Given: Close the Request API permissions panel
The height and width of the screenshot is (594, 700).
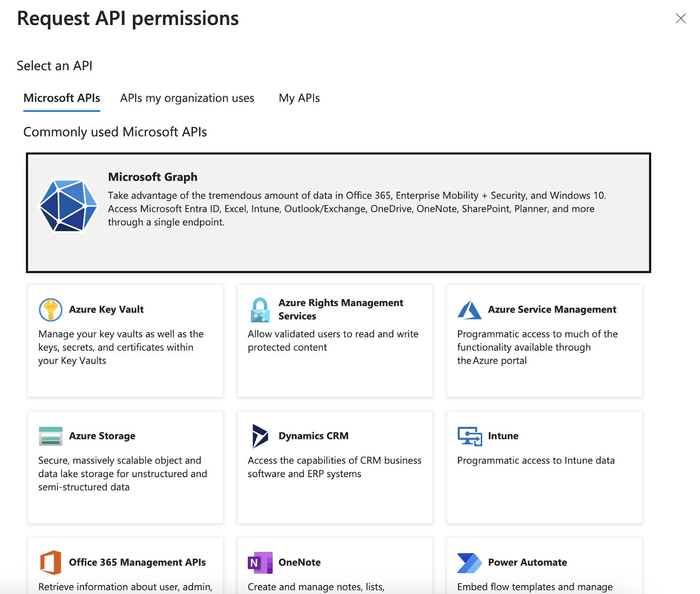Looking at the screenshot, I should click(680, 18).
